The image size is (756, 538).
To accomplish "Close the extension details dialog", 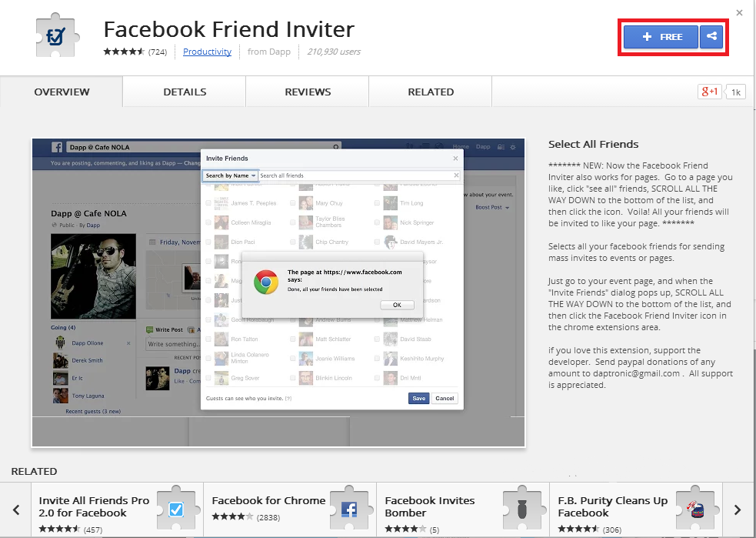I will coord(739,13).
